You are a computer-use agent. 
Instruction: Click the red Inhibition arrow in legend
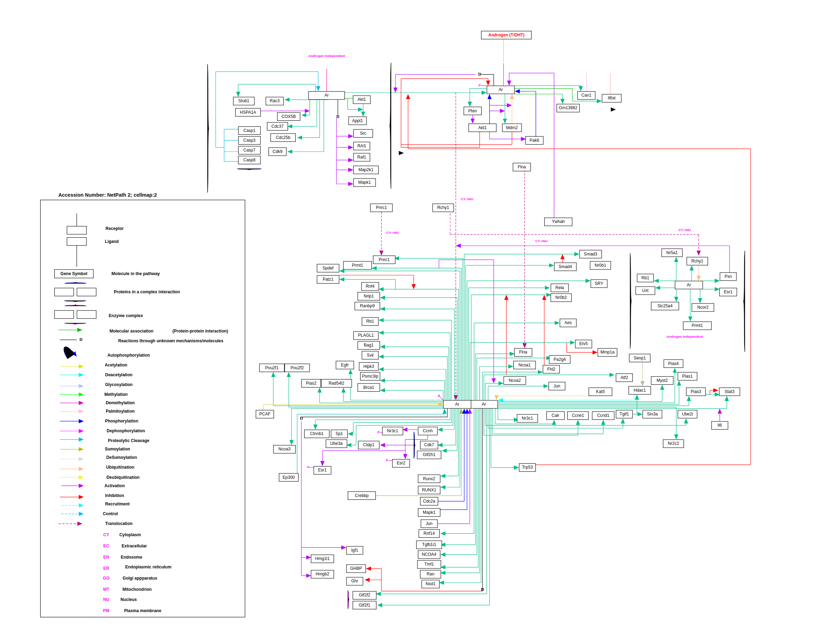coord(71,497)
